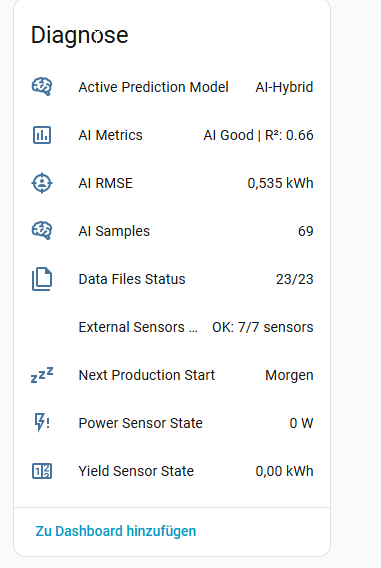Viewport: 381px width, 568px height.
Task: Click the 23/23 data files value
Action: click(x=294, y=279)
